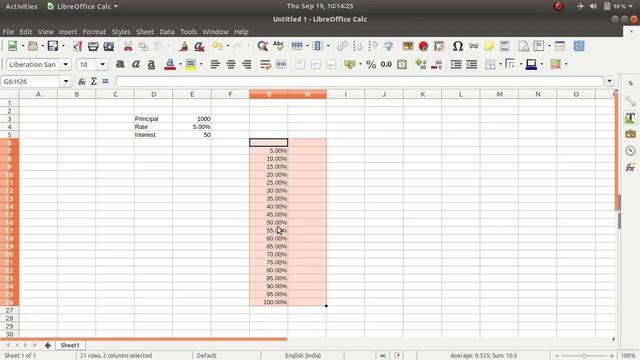The height and width of the screenshot is (360, 640).
Task: Open sidebar Navigator compass icon
Action: point(630,151)
